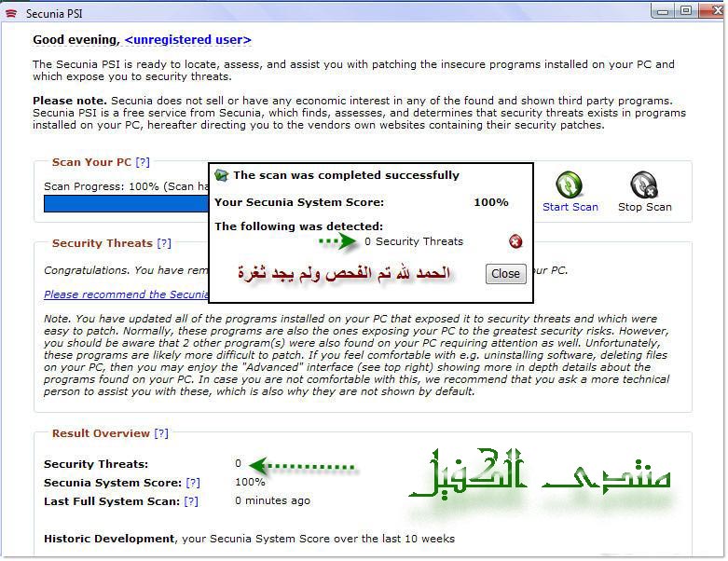The height and width of the screenshot is (561, 728).
Task: Click the 'Stop Scan' text label
Action: pyautogui.click(x=644, y=207)
